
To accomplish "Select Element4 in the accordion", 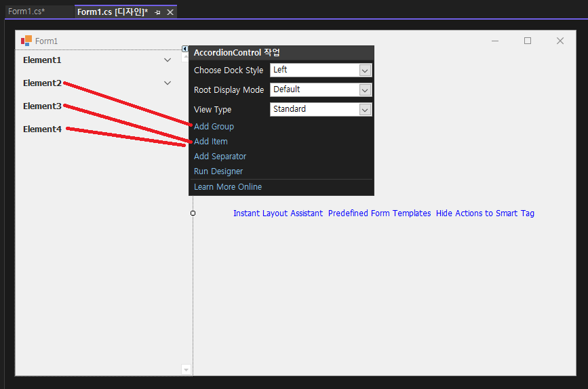I will tap(42, 129).
